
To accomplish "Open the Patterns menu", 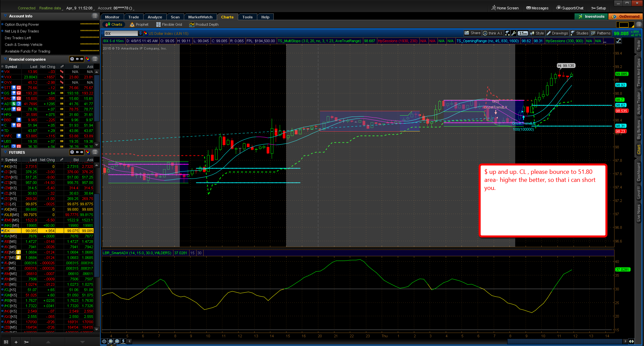I will (x=601, y=33).
